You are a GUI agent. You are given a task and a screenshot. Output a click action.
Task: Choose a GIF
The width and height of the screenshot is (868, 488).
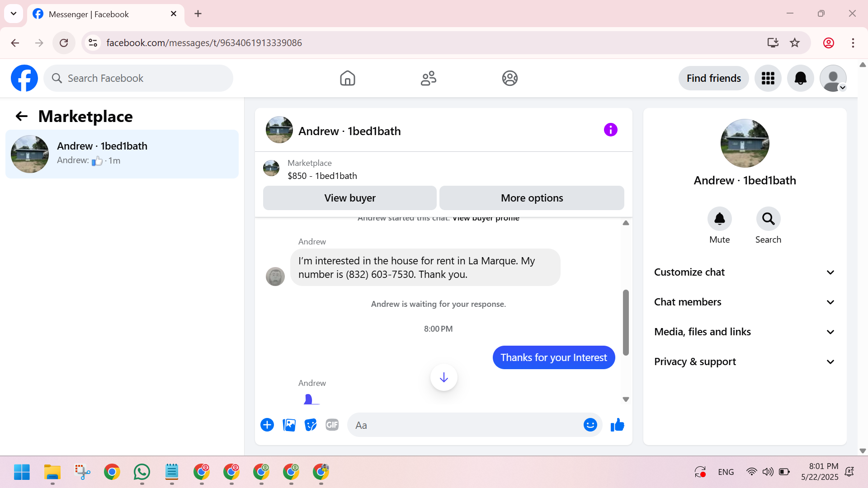click(x=332, y=425)
